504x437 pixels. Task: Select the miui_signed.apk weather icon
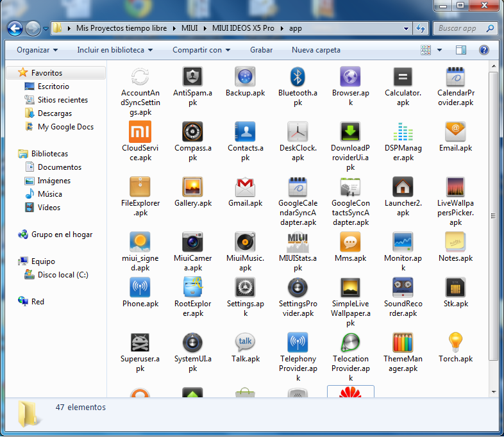[x=140, y=242]
